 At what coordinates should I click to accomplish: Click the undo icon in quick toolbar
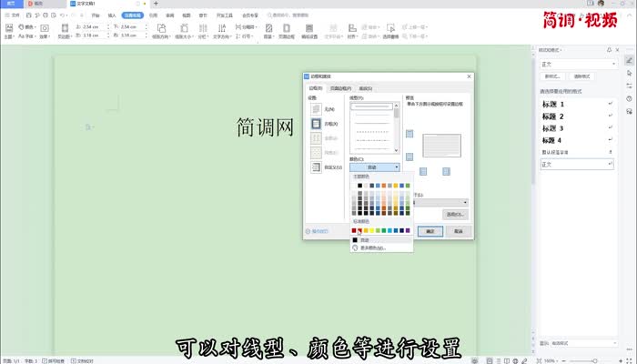pos(62,15)
